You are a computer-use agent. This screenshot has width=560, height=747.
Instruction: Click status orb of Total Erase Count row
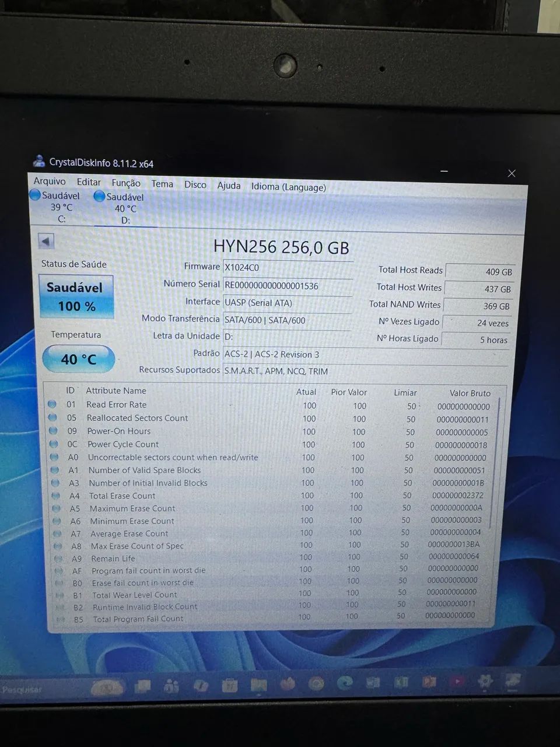pyautogui.click(x=56, y=495)
